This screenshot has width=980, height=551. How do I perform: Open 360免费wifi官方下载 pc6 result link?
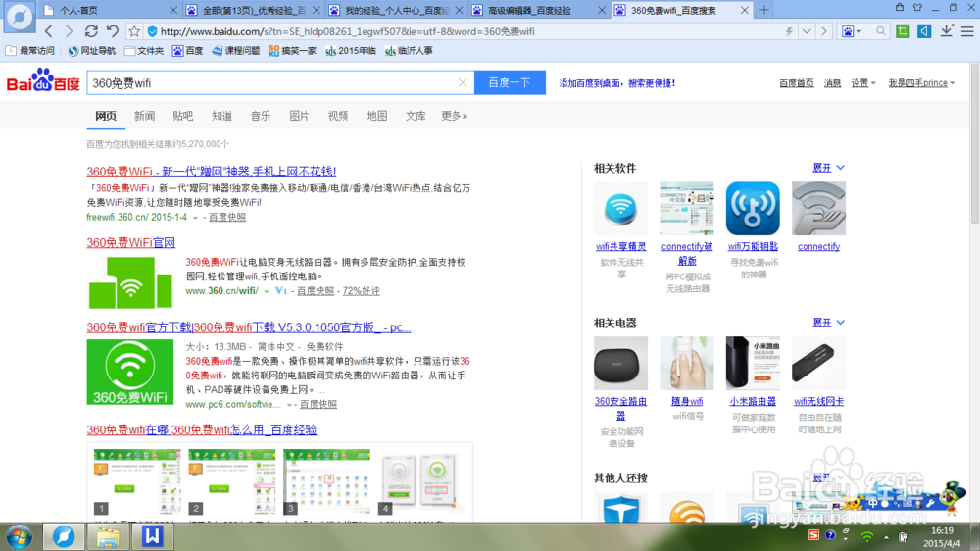(x=249, y=327)
